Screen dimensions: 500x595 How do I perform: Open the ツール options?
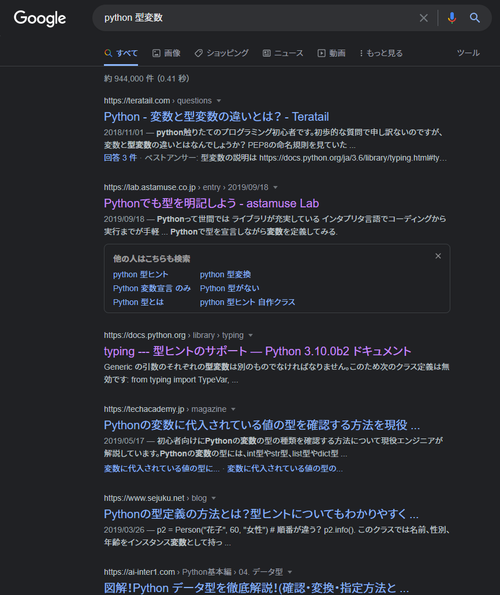pos(468,53)
